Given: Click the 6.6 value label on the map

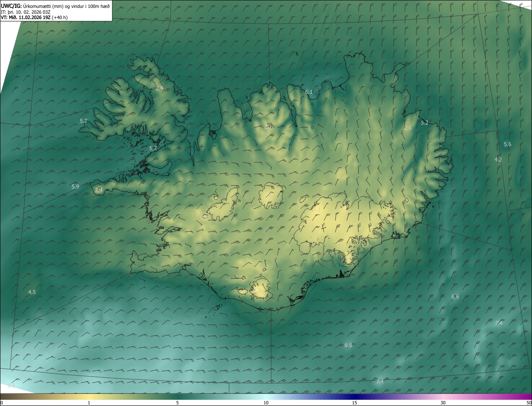Looking at the screenshot, I should tap(455, 296).
